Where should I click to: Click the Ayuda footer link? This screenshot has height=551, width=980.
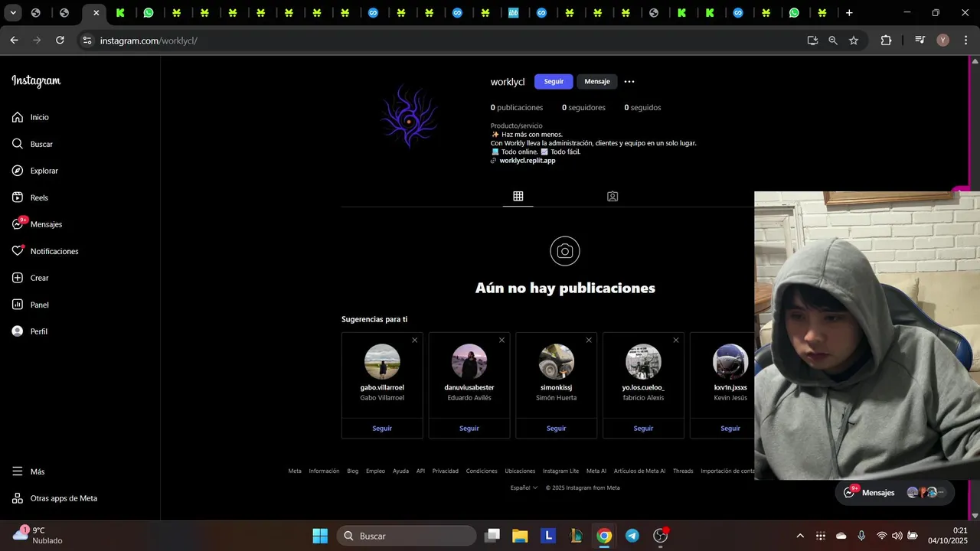pyautogui.click(x=400, y=471)
